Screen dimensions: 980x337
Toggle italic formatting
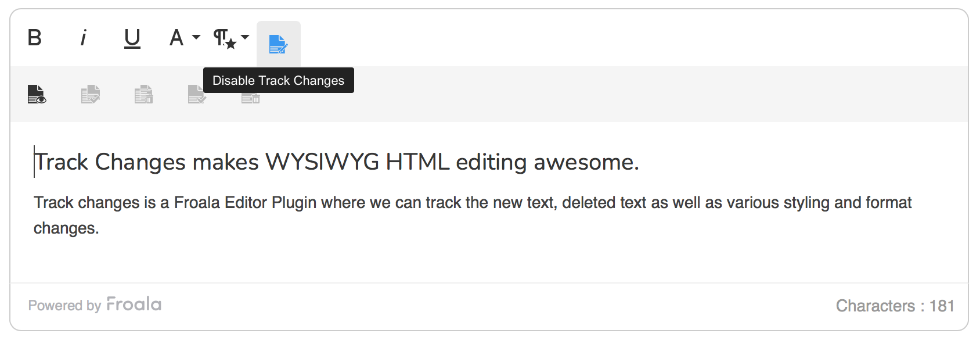(84, 38)
